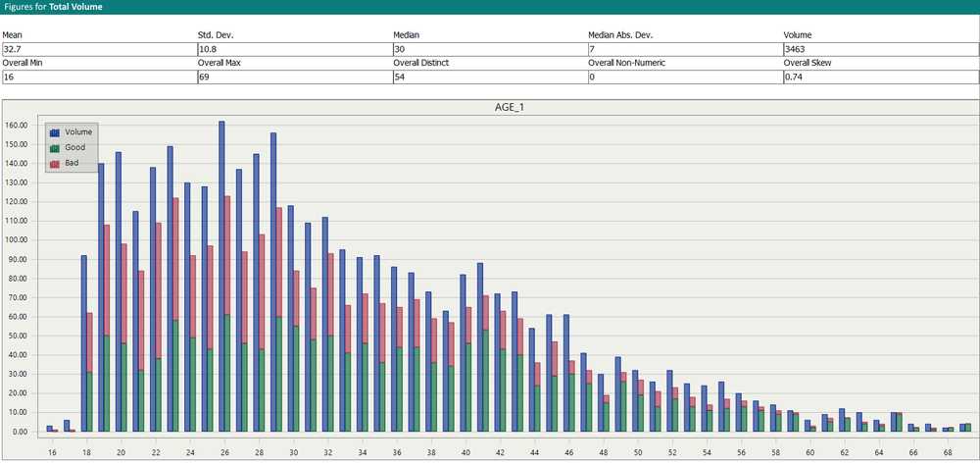Click the x-axis label 16
The width and height of the screenshot is (980, 465).
point(53,452)
